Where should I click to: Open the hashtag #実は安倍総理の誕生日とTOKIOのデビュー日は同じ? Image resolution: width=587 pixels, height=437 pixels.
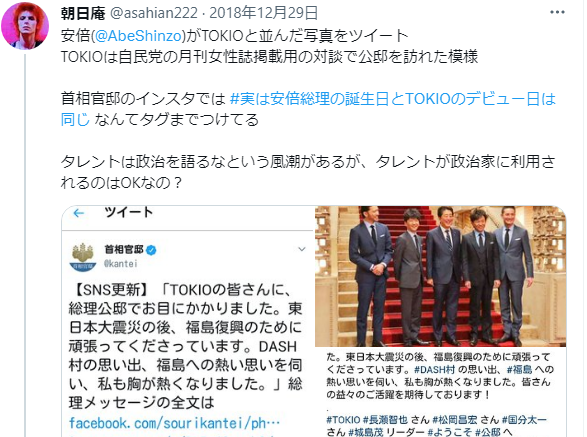[x=308, y=109]
